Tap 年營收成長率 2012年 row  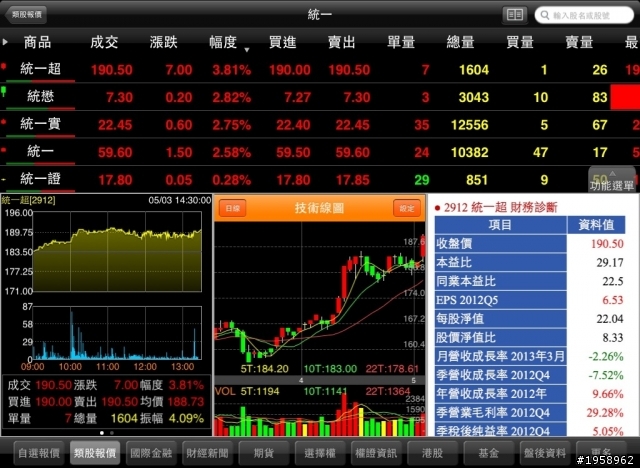(530, 394)
